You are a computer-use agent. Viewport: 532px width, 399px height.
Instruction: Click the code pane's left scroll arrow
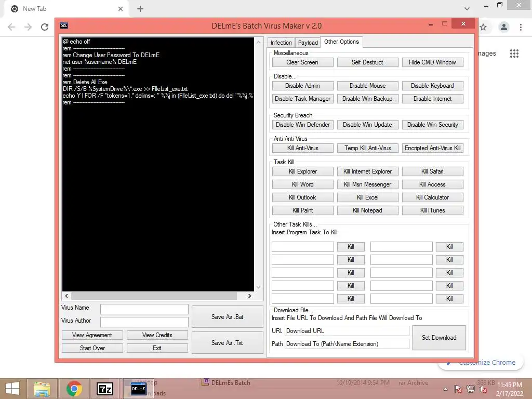pyautogui.click(x=66, y=296)
